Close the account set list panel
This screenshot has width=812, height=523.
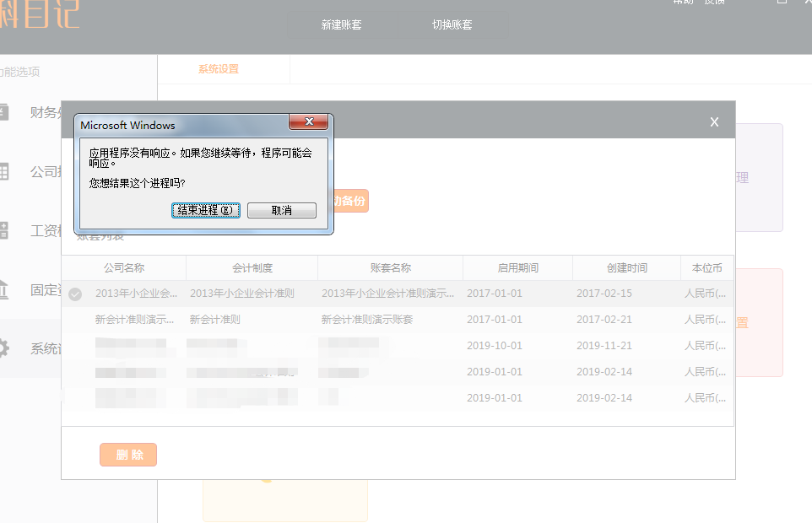pos(714,122)
